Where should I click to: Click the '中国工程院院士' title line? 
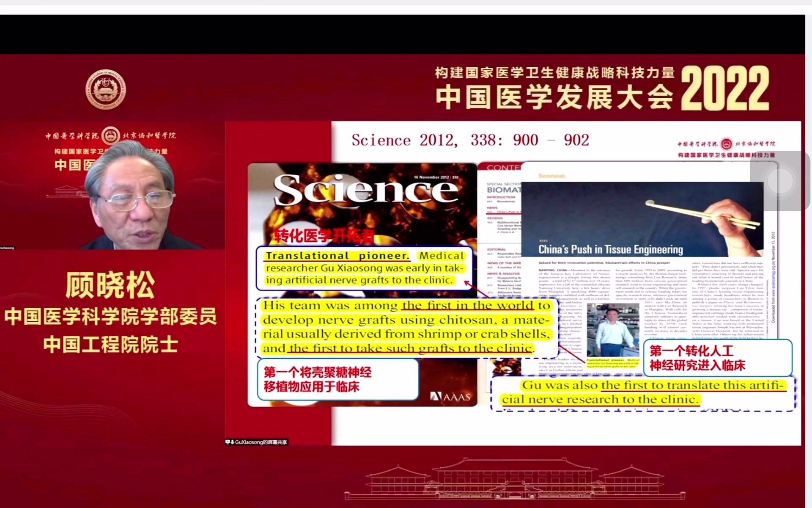[x=110, y=344]
